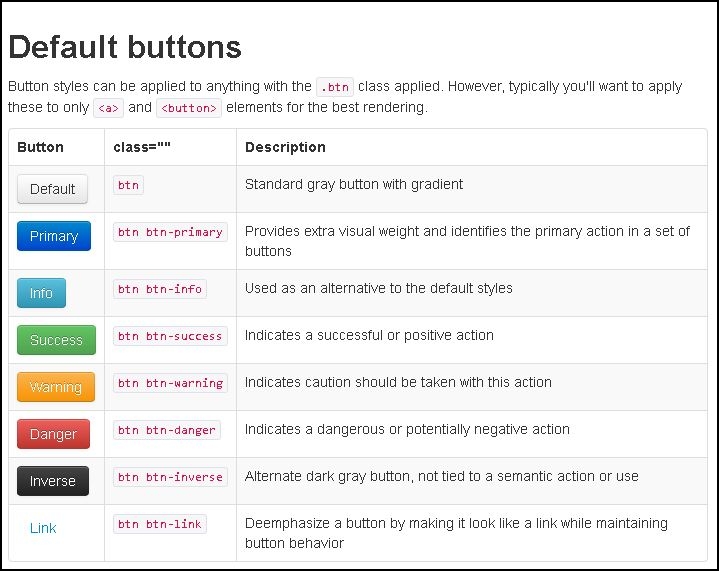Screen dimensions: 719x571
Task: Click the light blue Info button
Action: 41,293
